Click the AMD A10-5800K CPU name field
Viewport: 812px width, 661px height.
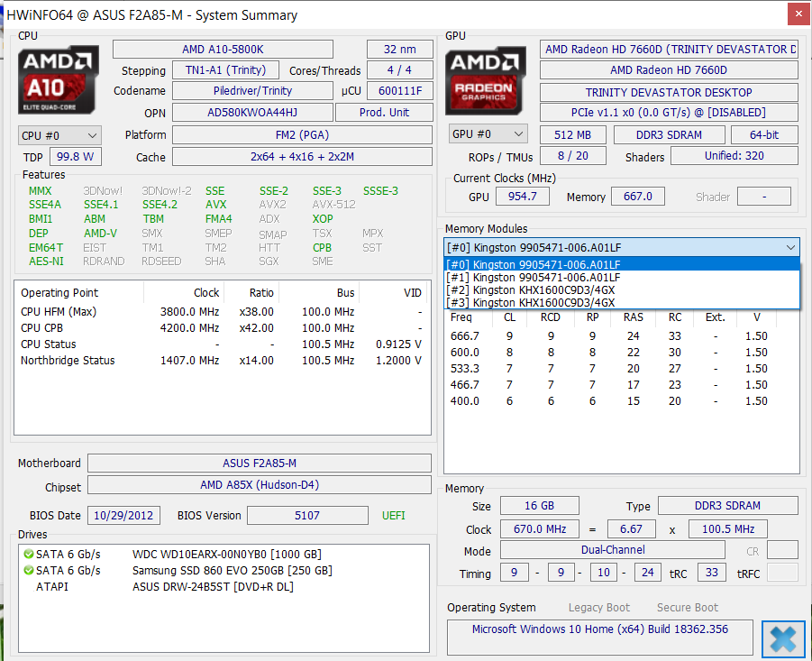tap(223, 50)
